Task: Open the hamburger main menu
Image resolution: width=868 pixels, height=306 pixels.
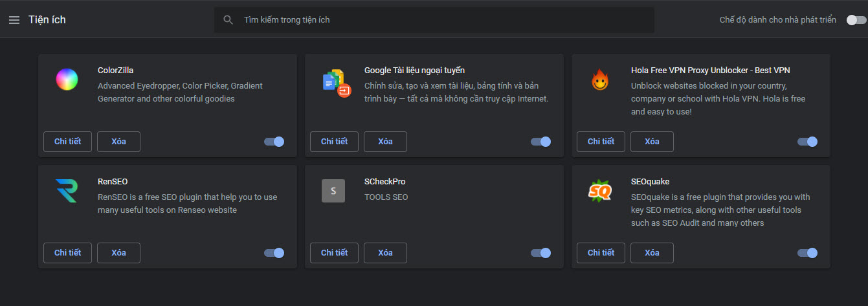Action: (14, 20)
